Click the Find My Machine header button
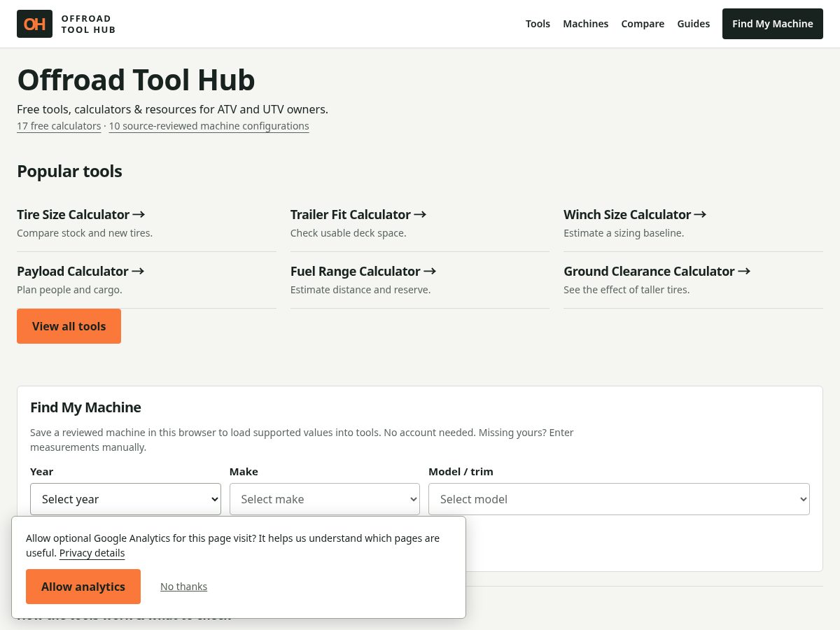 [x=773, y=24]
